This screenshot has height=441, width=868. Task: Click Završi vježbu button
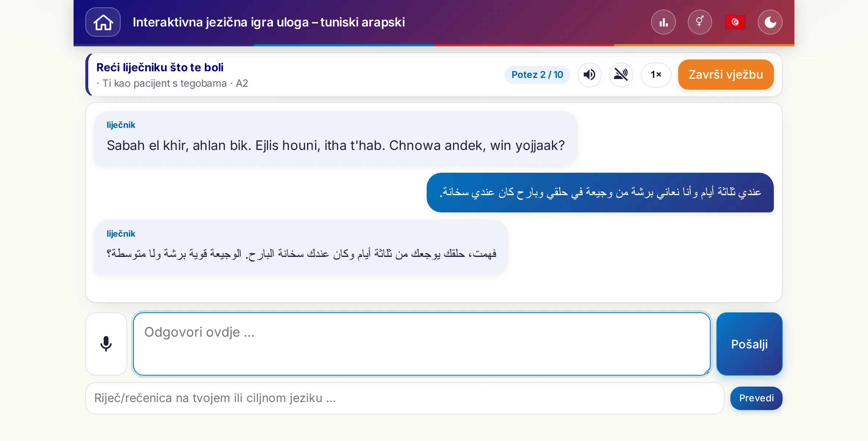pyautogui.click(x=726, y=75)
